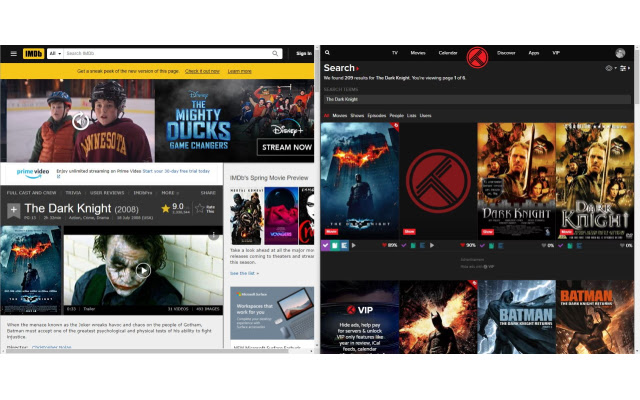Unmute the Mighty Ducks ad video
Image resolution: width=640 pixels, height=400 pixels.
80,121
